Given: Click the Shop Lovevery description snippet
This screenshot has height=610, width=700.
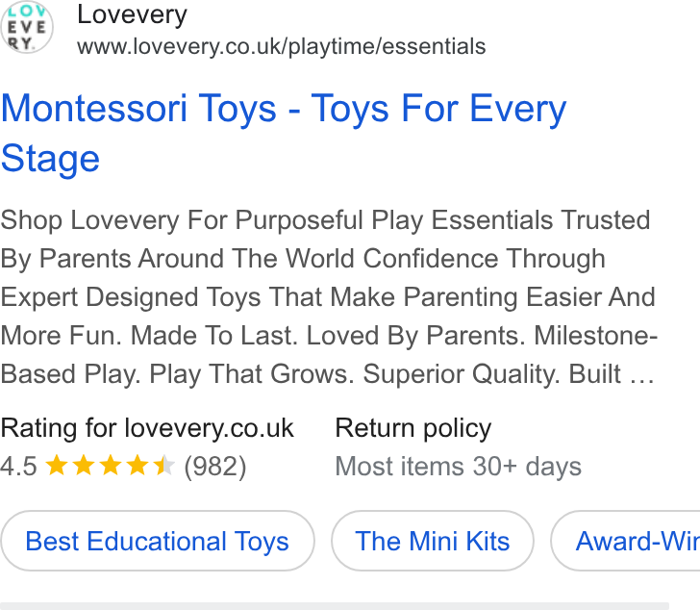Looking at the screenshot, I should [x=329, y=297].
